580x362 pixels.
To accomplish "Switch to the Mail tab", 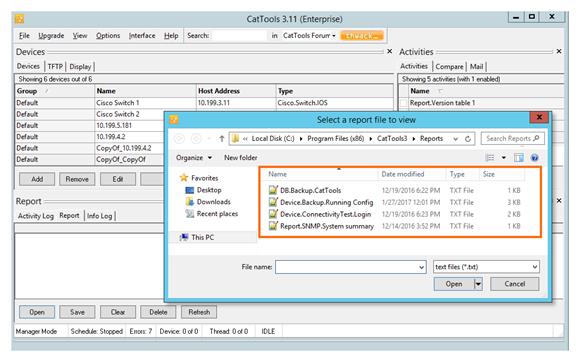I will tap(476, 67).
